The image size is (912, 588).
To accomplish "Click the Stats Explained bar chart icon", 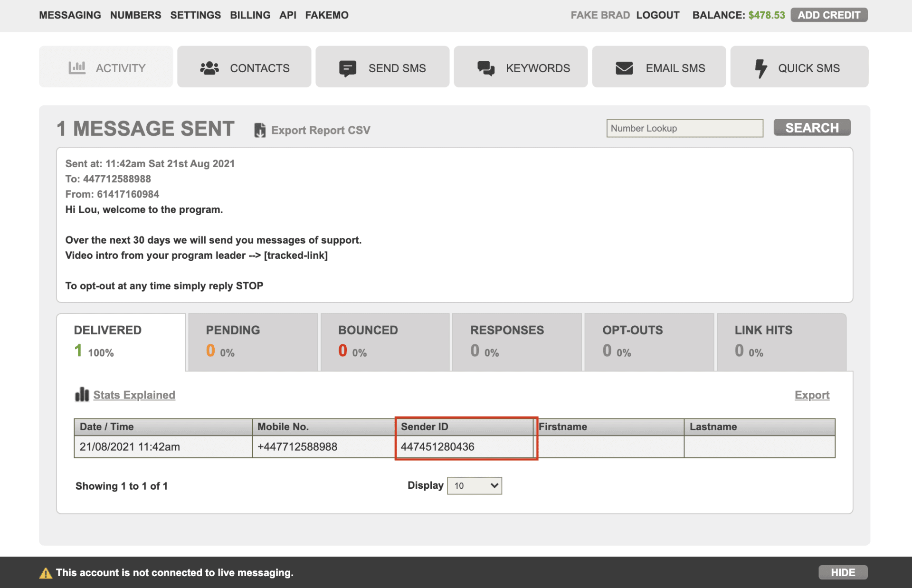I will [82, 394].
